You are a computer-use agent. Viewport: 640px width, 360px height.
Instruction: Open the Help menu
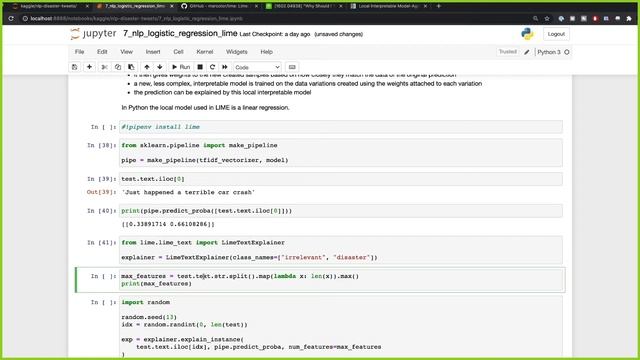[267, 52]
